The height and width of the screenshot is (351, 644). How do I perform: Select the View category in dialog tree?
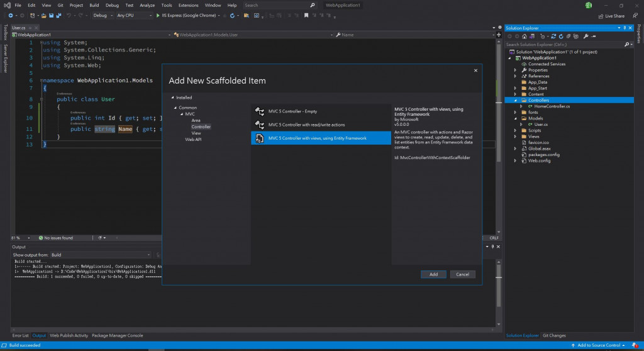click(196, 133)
